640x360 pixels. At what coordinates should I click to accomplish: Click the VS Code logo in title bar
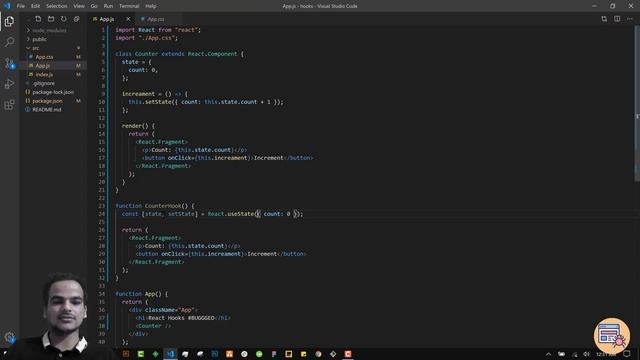click(7, 6)
